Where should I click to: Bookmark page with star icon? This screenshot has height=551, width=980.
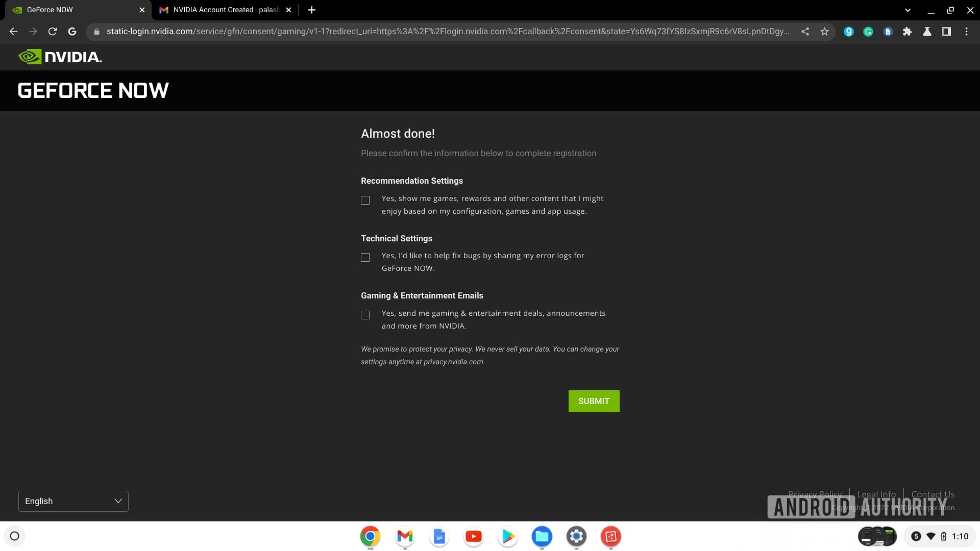(x=824, y=32)
